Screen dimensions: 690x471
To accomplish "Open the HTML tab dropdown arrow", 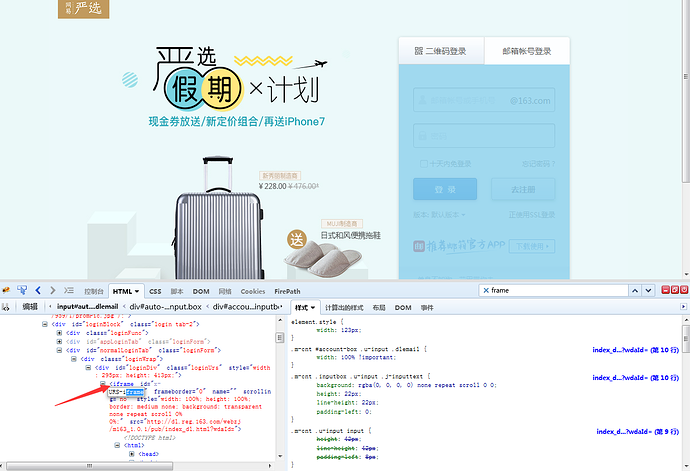I will click(x=137, y=291).
